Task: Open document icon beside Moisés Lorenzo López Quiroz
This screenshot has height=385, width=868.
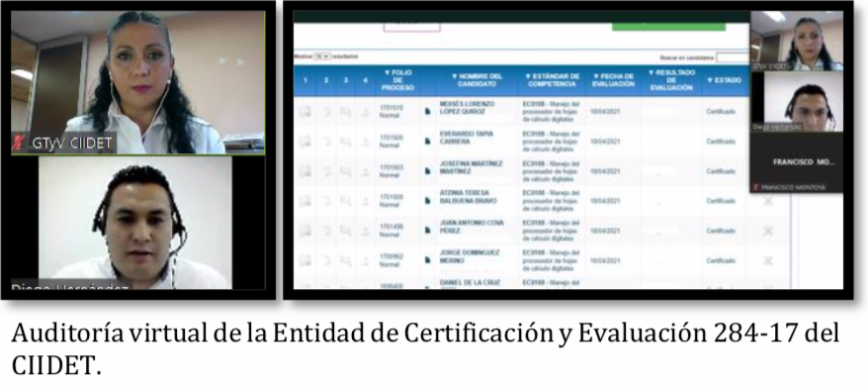Action: [427, 112]
